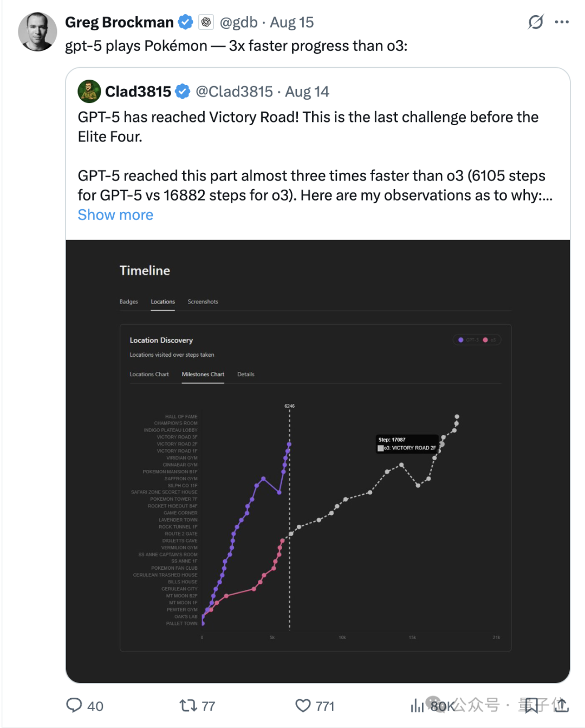Repost this tweet via retweet icon
Screen dimensions: 585x728
[188, 705]
